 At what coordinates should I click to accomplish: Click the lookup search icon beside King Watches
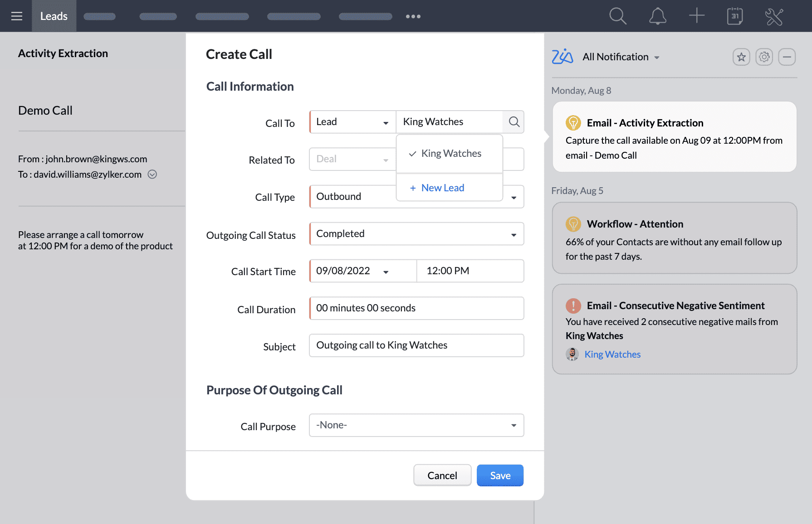[514, 122]
